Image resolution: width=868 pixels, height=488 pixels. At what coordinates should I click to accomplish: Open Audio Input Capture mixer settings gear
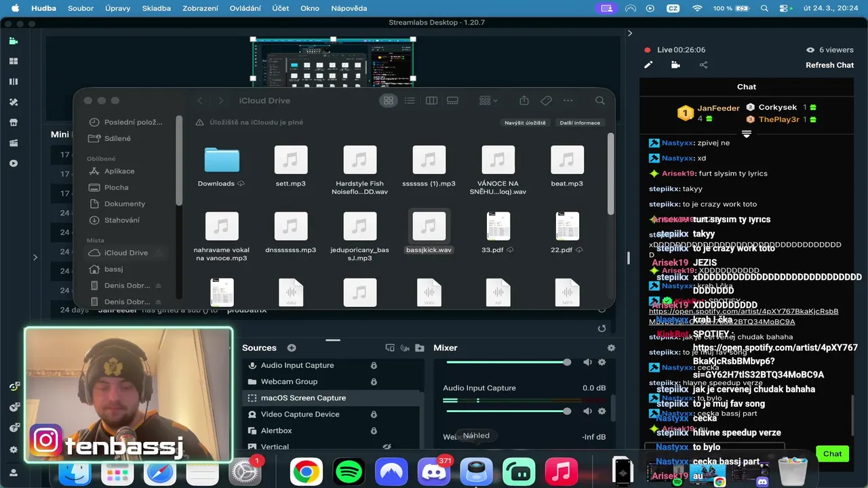601,411
